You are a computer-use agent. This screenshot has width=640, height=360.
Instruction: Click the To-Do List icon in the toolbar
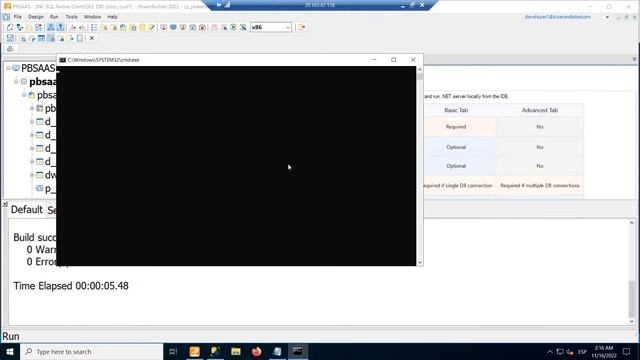pyautogui.click(x=94, y=27)
